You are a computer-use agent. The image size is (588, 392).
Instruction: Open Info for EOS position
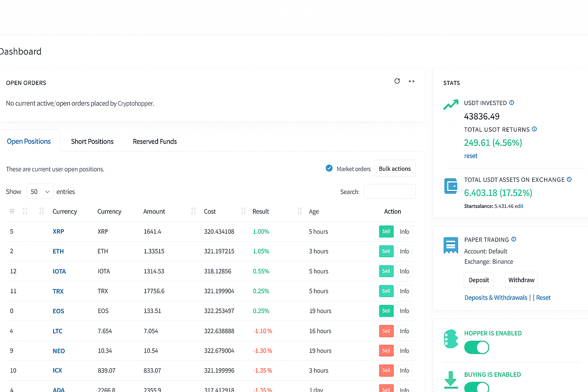click(x=405, y=311)
